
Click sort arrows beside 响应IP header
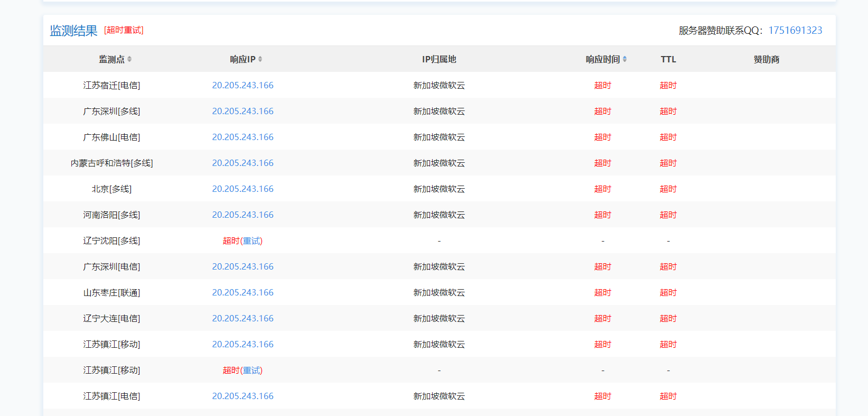(260, 59)
